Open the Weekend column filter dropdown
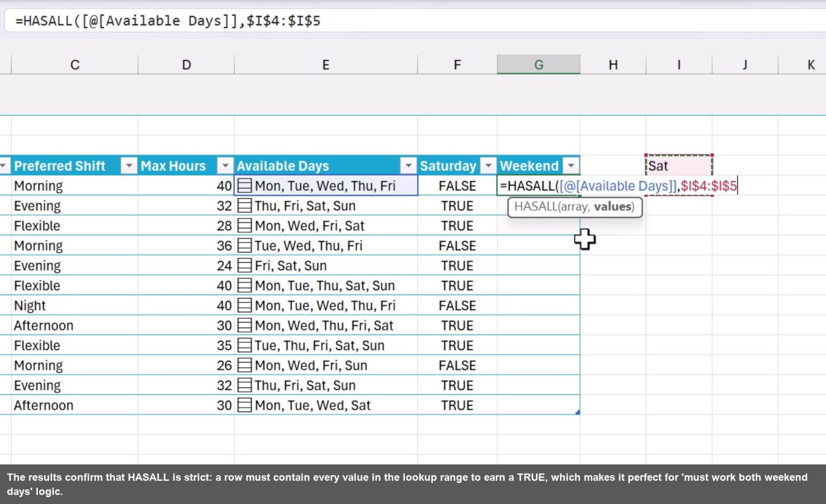 pos(571,166)
